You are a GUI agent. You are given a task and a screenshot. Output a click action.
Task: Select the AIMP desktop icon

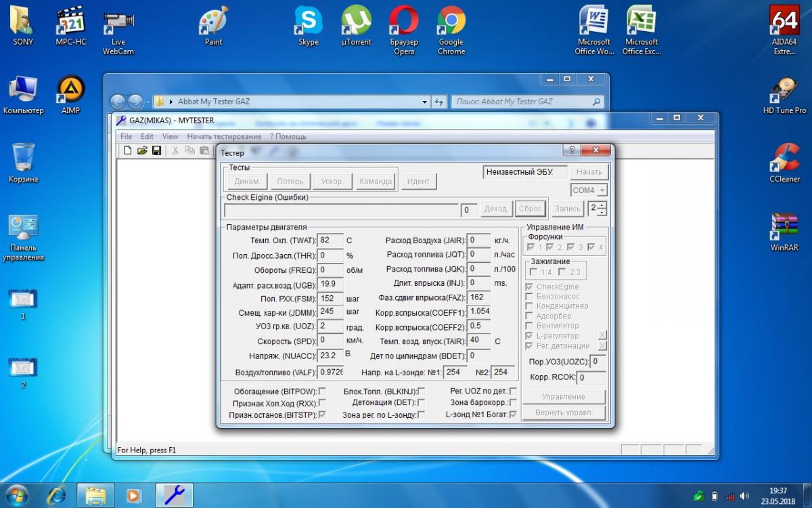[x=71, y=95]
